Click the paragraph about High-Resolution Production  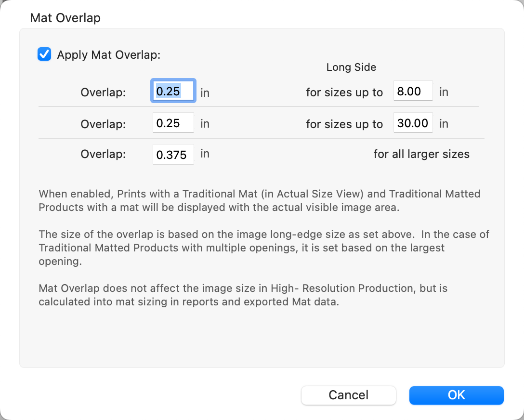(x=243, y=295)
